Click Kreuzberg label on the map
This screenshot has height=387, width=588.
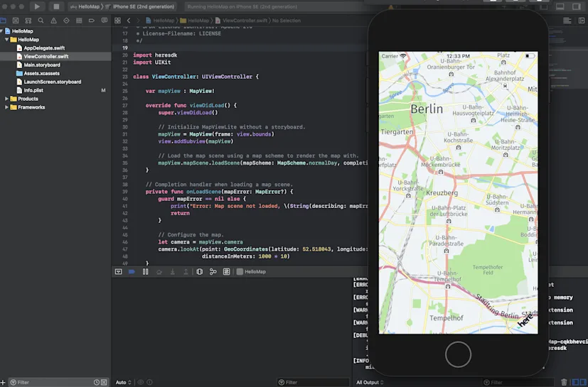pyautogui.click(x=442, y=193)
